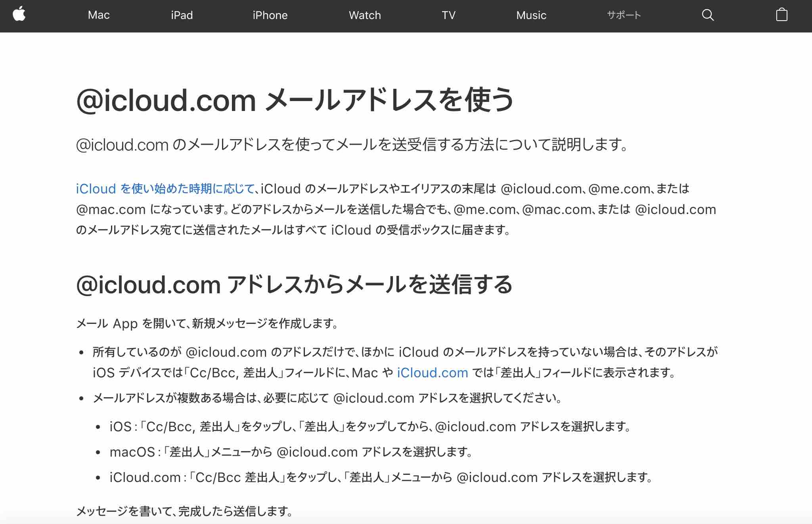Choose TV in the top navigation
The image size is (812, 524).
[448, 15]
